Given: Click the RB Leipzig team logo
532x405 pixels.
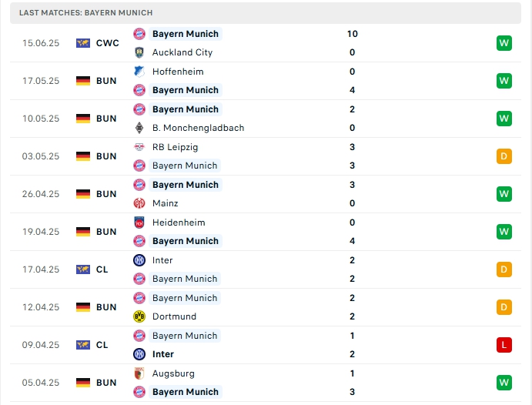Looking at the screenshot, I should pos(139,147).
